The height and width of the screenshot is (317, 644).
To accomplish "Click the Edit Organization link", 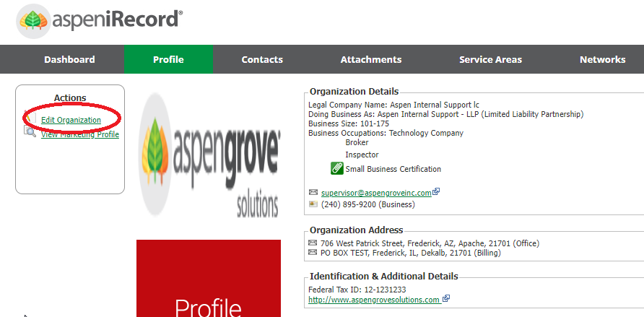I will pyautogui.click(x=71, y=120).
